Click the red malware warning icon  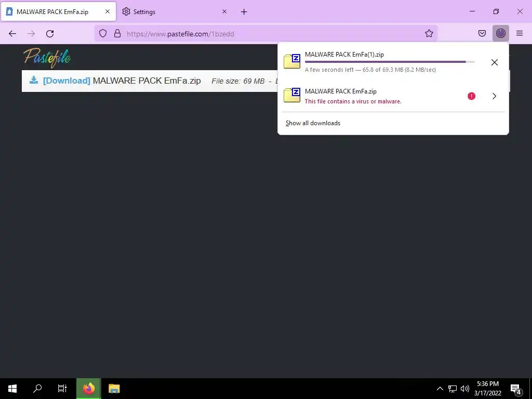pos(471,96)
